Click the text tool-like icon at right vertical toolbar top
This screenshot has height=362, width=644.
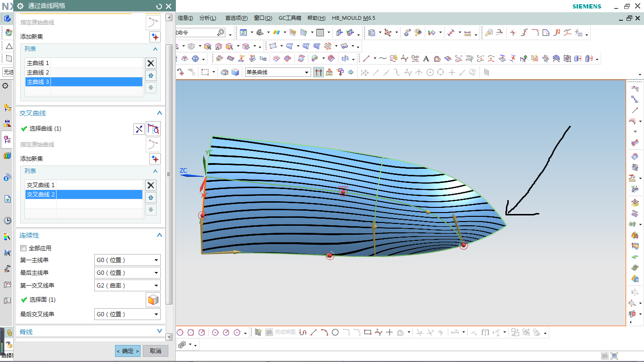pos(635,88)
